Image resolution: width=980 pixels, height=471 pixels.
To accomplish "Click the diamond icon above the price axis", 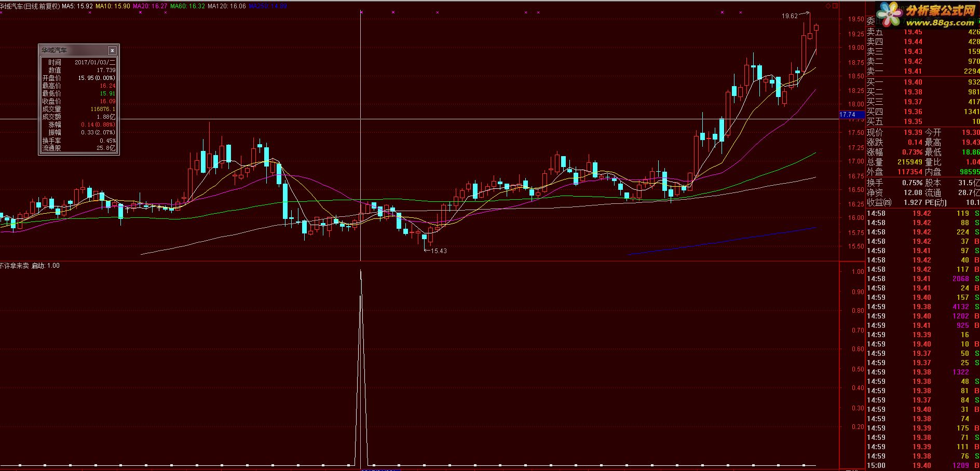I will [x=828, y=6].
